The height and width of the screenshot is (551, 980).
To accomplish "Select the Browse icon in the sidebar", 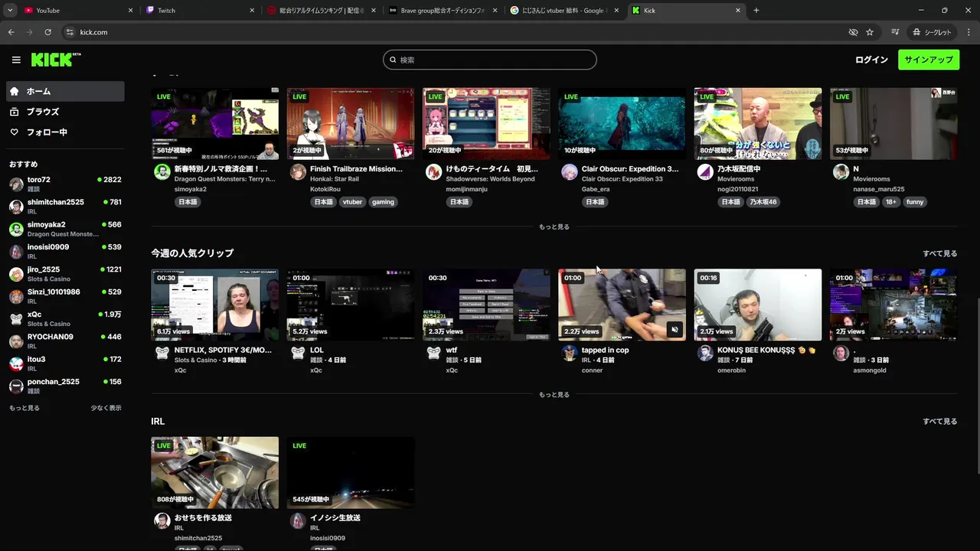I will pos(15,112).
